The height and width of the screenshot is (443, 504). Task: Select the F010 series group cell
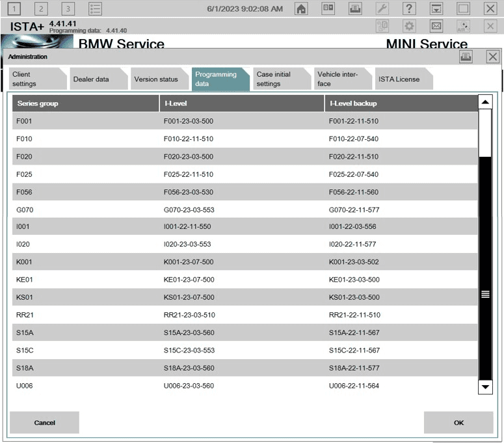[24, 139]
